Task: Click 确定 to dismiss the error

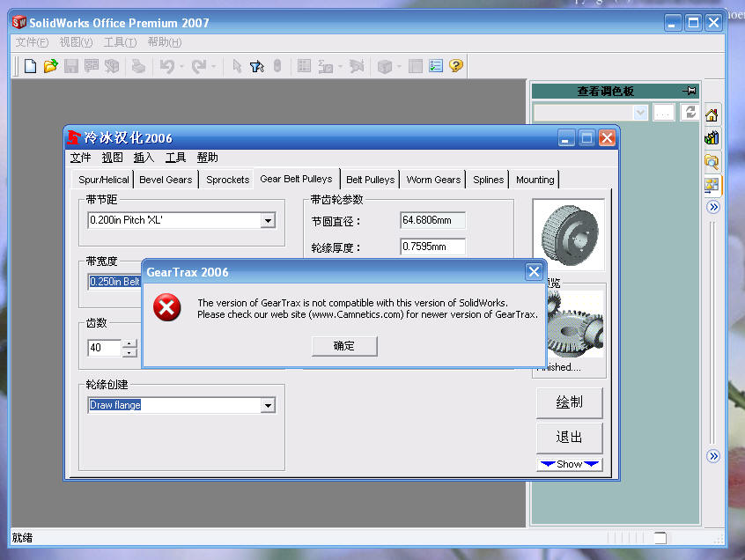Action: (x=344, y=346)
